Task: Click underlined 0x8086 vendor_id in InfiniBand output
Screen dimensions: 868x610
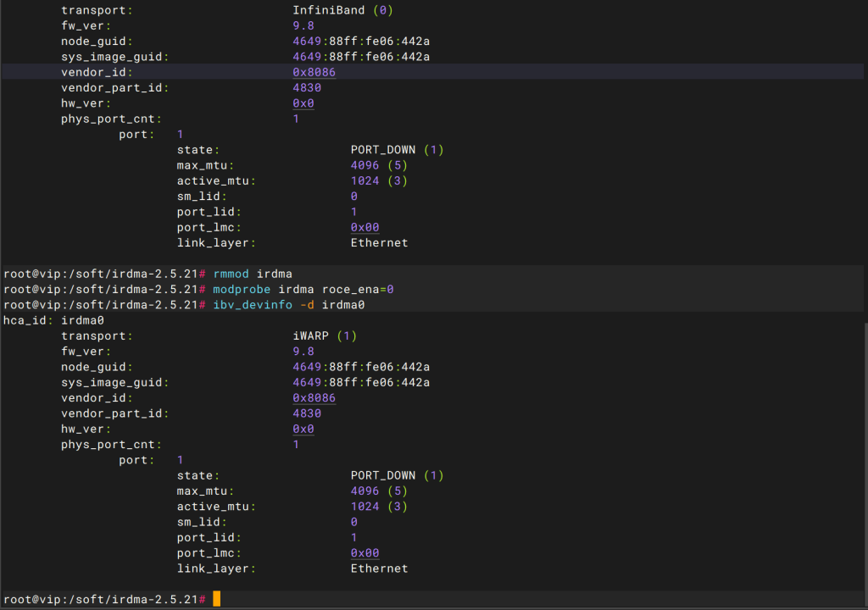Action: [314, 73]
